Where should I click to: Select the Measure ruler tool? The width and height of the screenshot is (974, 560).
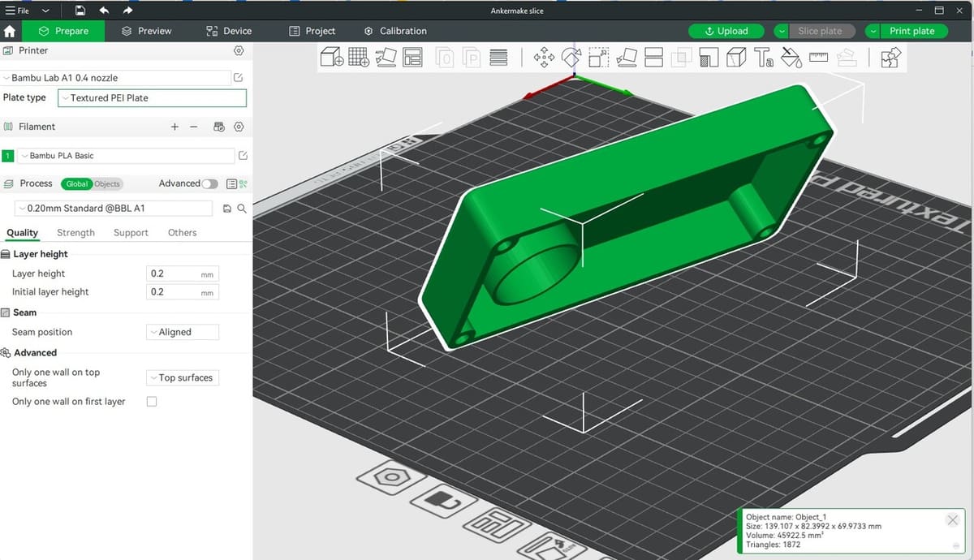coord(818,58)
